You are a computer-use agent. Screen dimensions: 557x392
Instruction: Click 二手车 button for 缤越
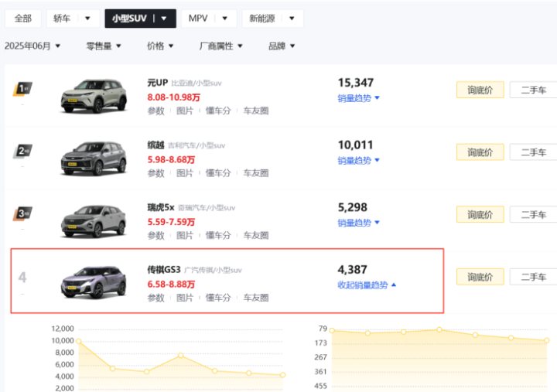pyautogui.click(x=533, y=152)
